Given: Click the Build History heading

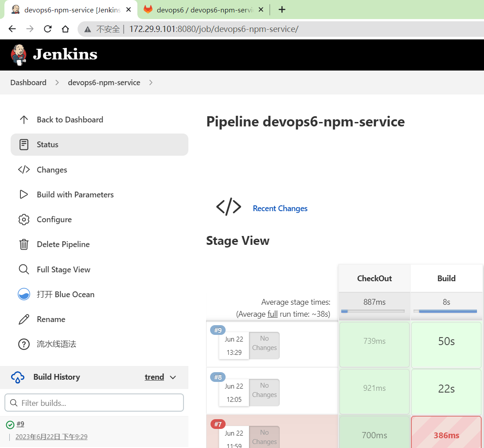Looking at the screenshot, I should point(57,377).
